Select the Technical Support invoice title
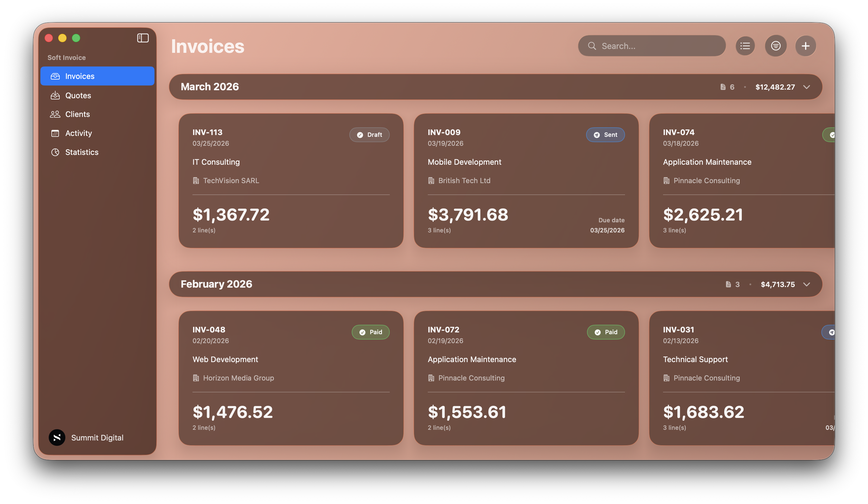The height and width of the screenshot is (504, 868). 695,359
